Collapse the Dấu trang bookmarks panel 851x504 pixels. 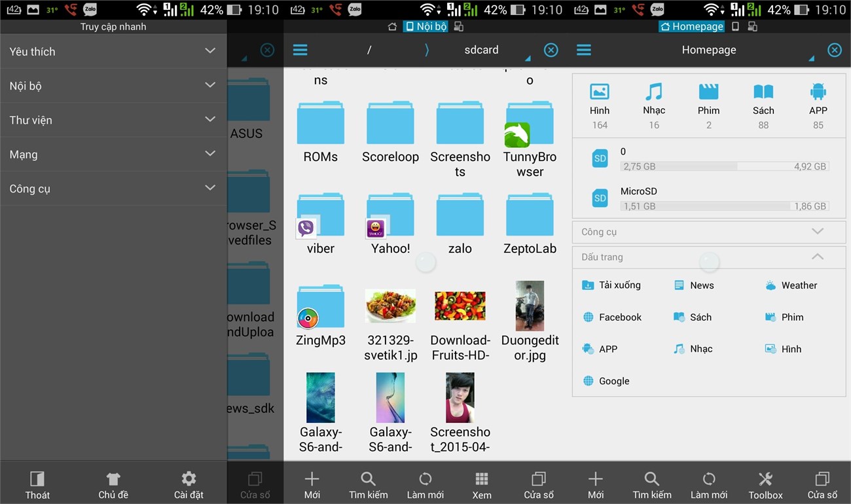coord(709,257)
